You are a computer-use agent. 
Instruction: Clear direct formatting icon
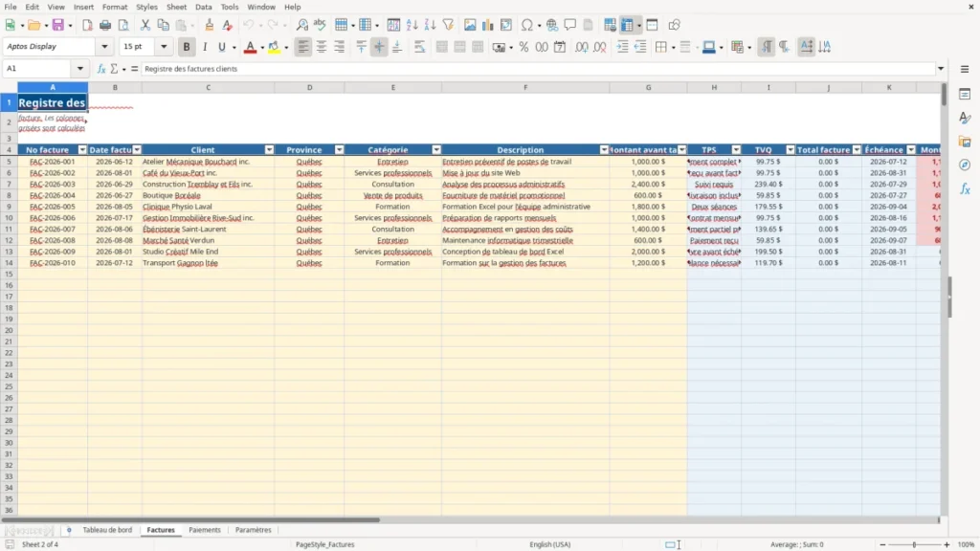pyautogui.click(x=228, y=25)
